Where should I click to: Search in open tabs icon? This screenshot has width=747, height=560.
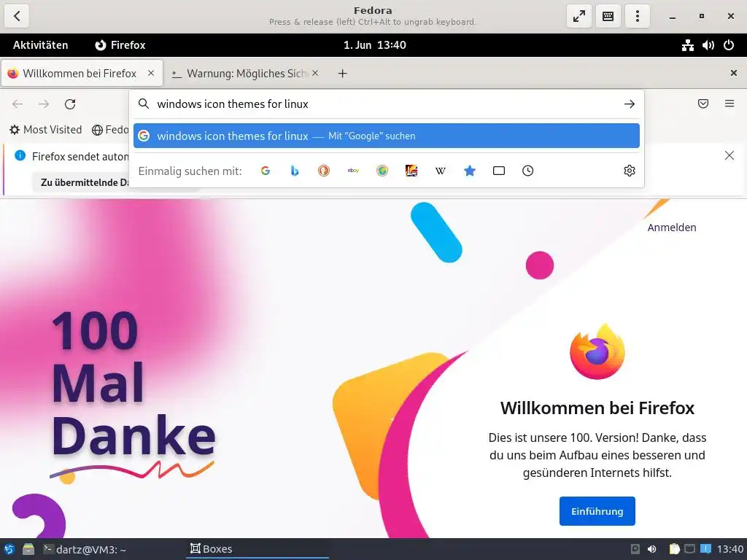[x=499, y=171]
